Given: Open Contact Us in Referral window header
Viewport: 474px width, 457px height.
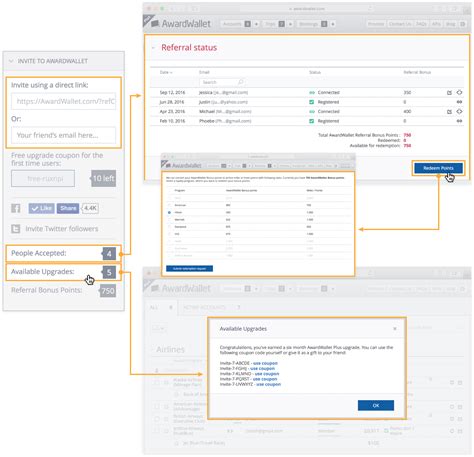Looking at the screenshot, I should coord(400,24).
